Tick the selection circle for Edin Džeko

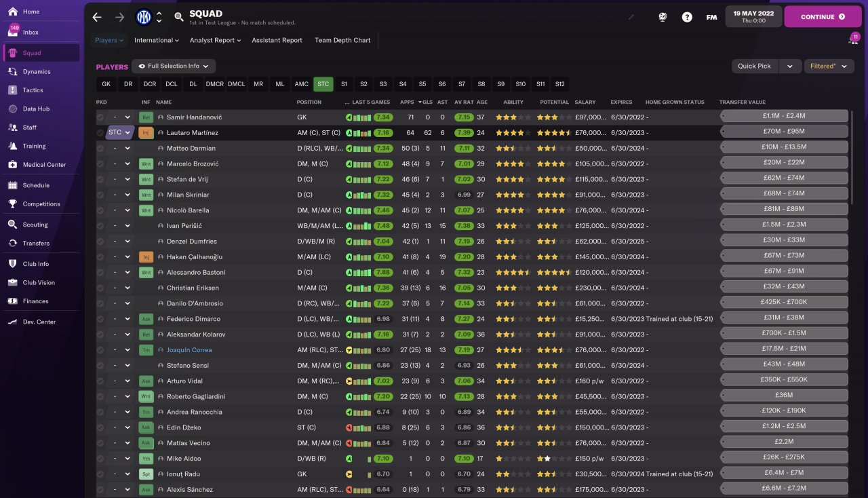coord(100,428)
